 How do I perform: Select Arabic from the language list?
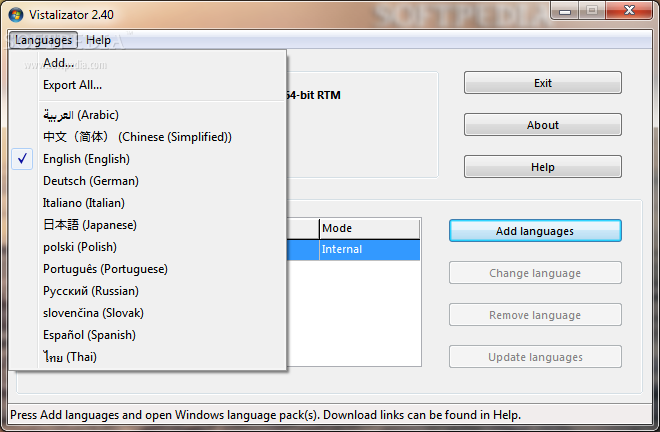148,115
